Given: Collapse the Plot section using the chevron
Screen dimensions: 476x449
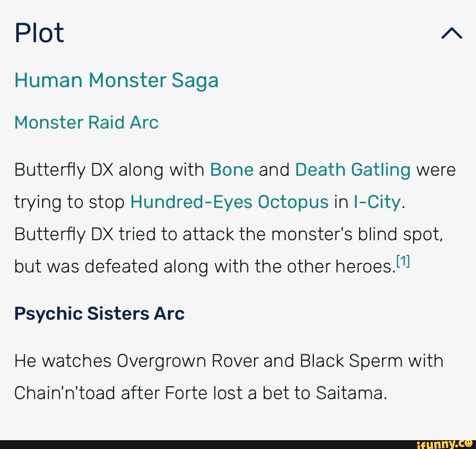Looking at the screenshot, I should click(450, 32).
